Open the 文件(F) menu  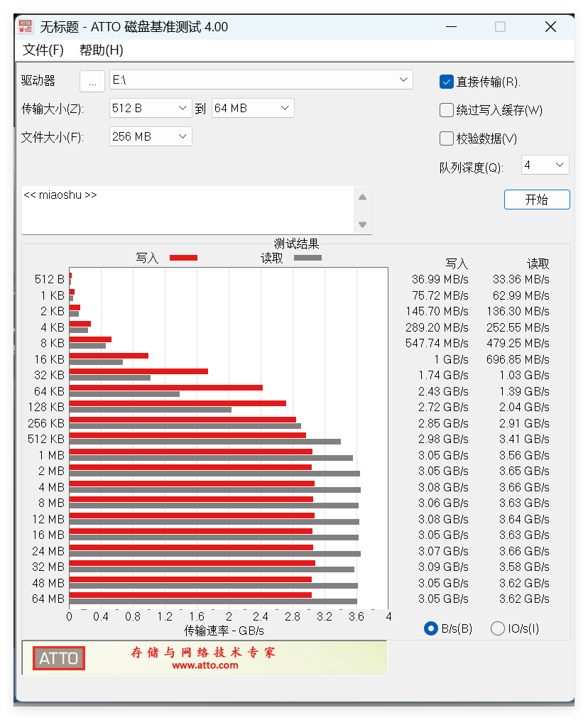pyautogui.click(x=43, y=50)
